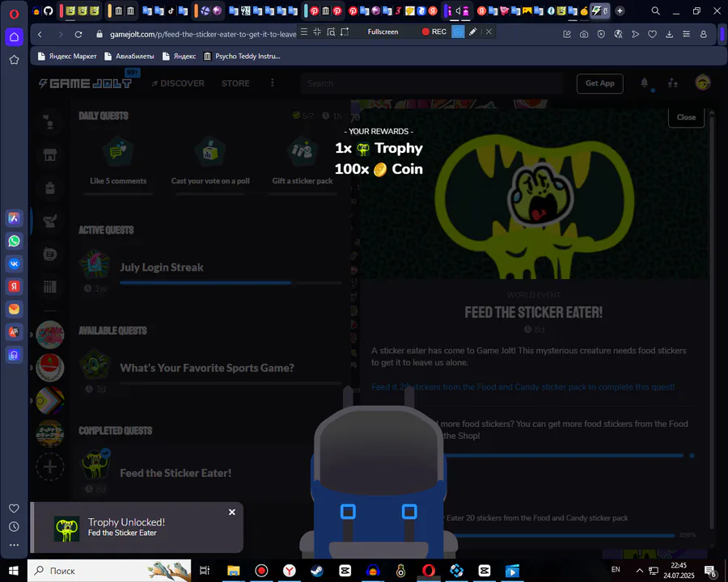Open the chat icon in Game Jolt sidebar

[50, 254]
